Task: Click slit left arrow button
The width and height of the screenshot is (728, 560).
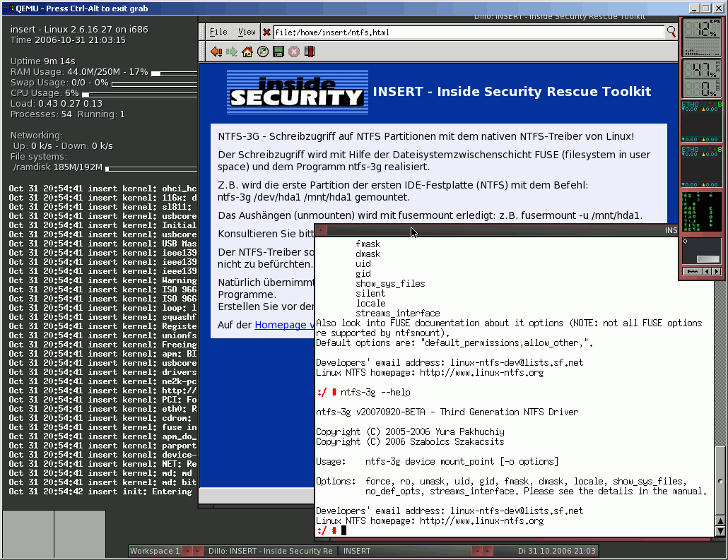Action: click(707, 271)
